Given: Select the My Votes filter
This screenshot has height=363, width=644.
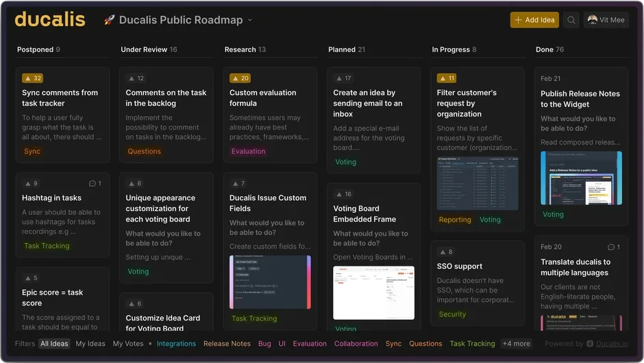Looking at the screenshot, I should point(128,344).
